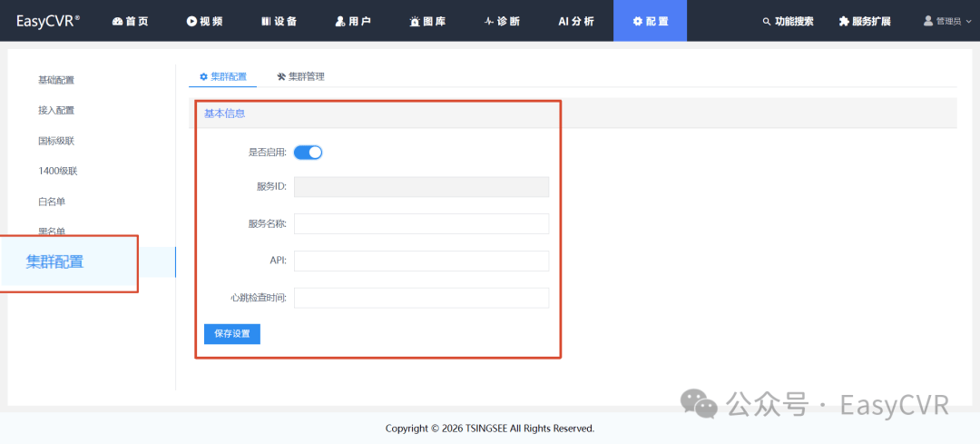The image size is (980, 444).
Task: Open the AI分析 nav item
Action: 576,21
